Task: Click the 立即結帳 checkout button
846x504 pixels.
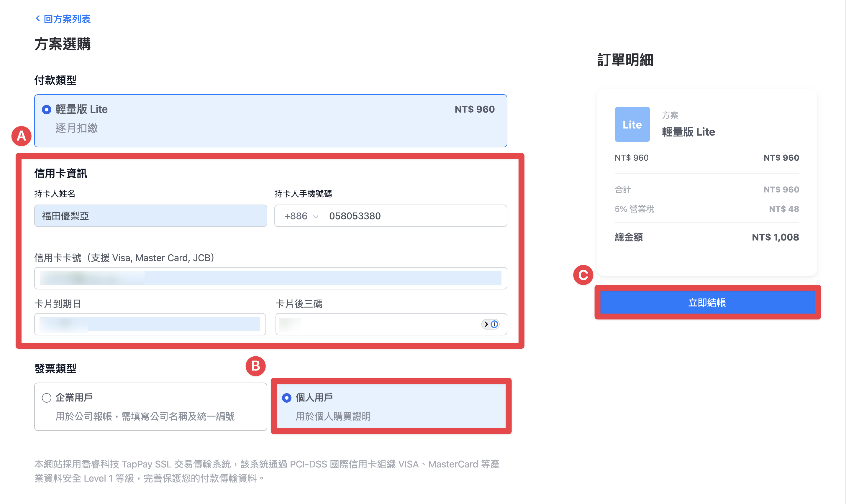Action: tap(707, 302)
